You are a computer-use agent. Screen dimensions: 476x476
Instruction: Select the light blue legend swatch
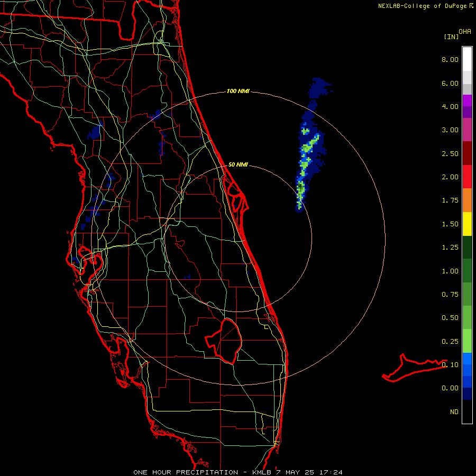pos(467,359)
